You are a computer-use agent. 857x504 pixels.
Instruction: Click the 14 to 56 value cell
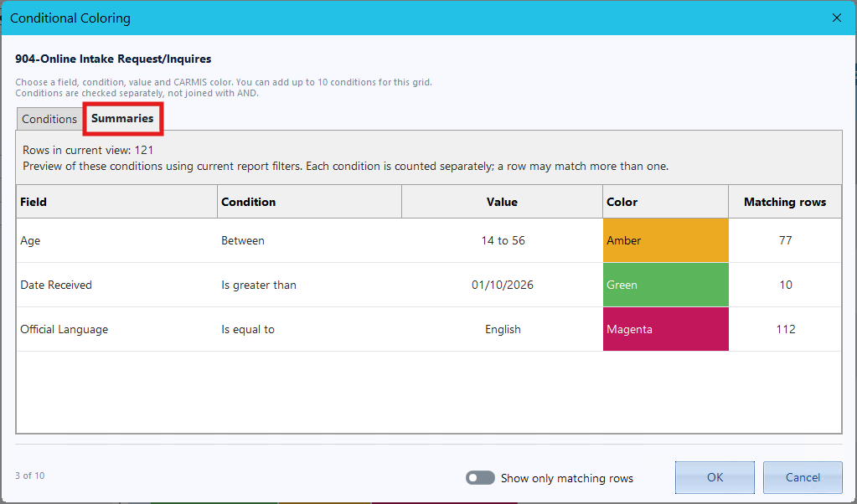(x=503, y=240)
